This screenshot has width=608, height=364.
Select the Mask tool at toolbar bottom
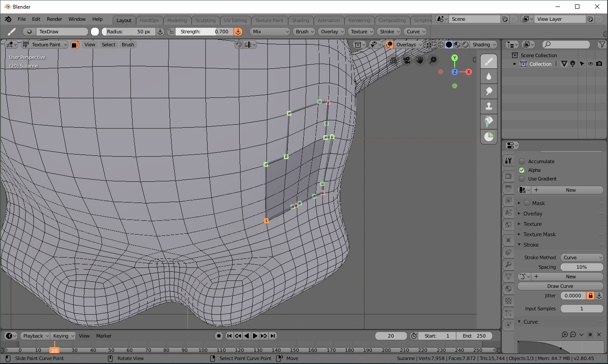coord(489,136)
